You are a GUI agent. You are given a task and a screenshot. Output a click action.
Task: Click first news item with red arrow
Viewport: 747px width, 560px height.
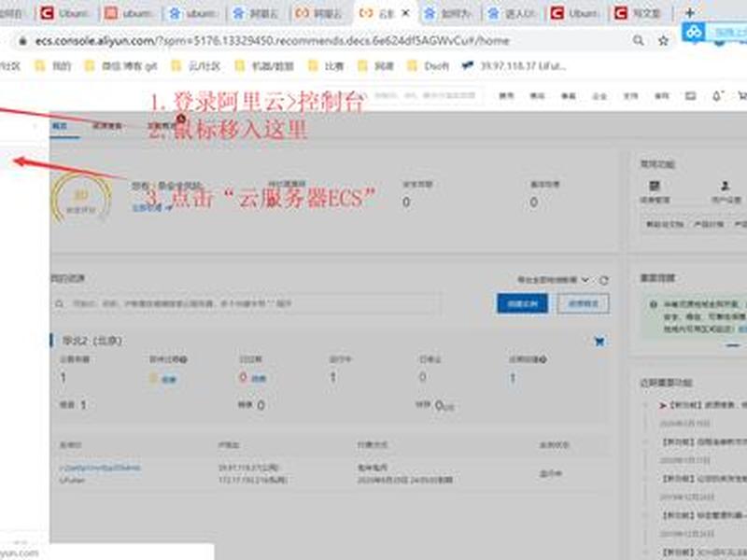pos(703,405)
